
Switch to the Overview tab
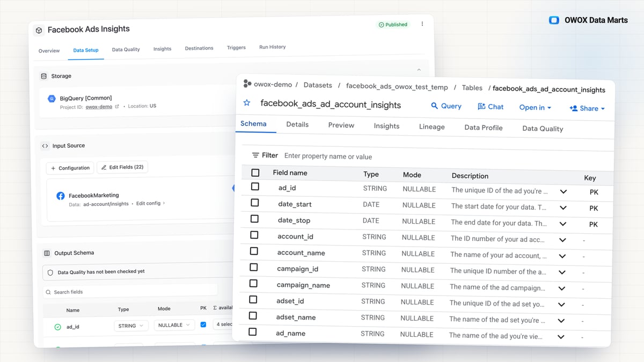[49, 50]
